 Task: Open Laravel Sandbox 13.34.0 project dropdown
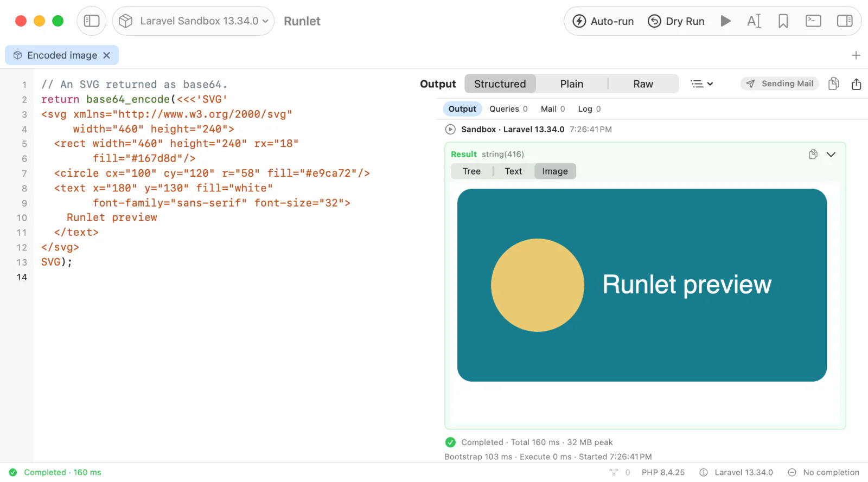point(193,21)
